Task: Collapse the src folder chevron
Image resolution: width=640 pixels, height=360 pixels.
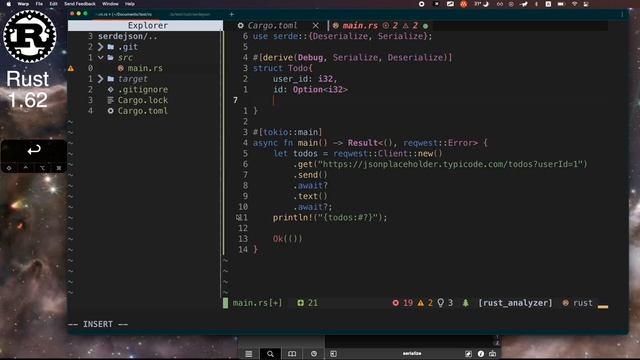Action: pos(100,58)
